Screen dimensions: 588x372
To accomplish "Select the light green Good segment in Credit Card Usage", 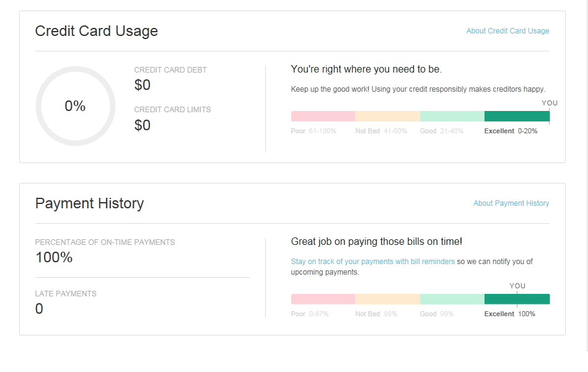I will [x=452, y=117].
